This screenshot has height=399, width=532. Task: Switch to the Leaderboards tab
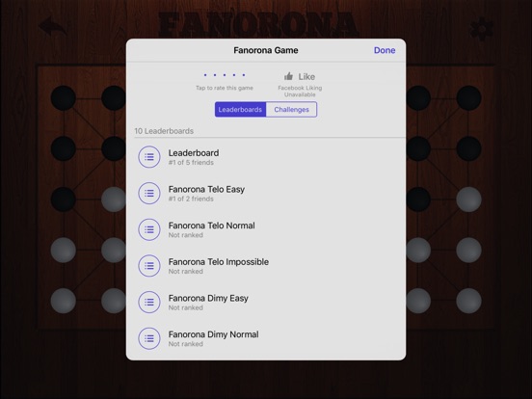pos(240,110)
